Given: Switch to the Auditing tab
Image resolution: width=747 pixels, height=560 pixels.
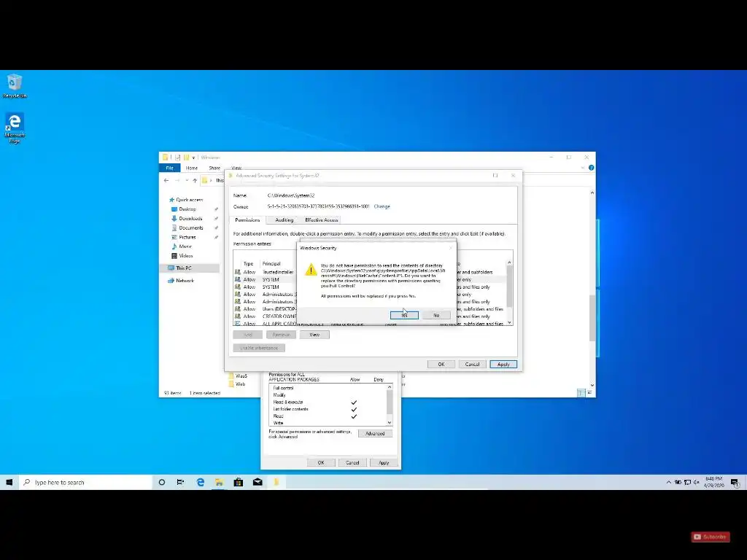Looking at the screenshot, I should point(284,220).
